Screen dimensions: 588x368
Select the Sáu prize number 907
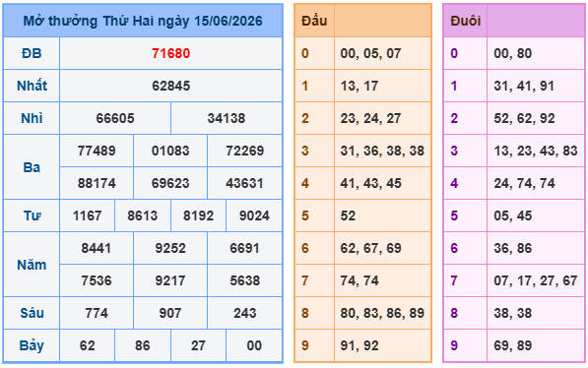point(170,313)
